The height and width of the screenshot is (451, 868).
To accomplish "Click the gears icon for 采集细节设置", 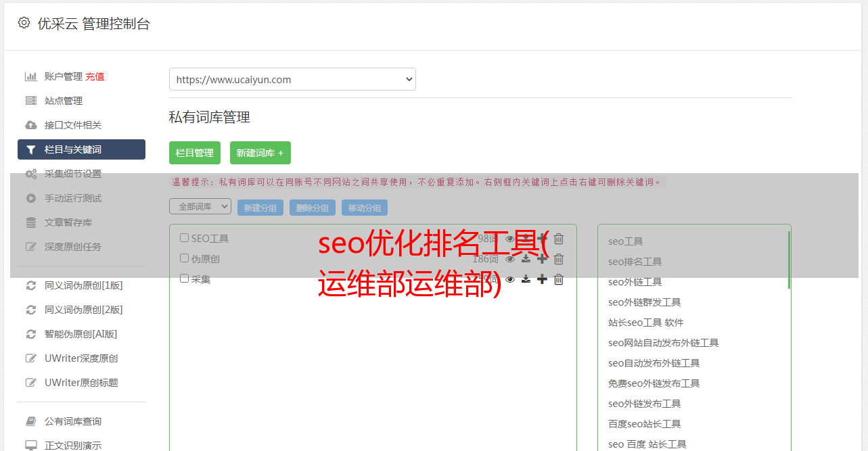I will point(31,174).
